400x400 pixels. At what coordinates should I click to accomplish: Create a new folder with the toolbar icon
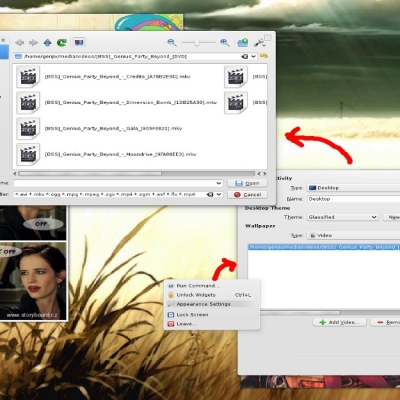click(x=243, y=43)
